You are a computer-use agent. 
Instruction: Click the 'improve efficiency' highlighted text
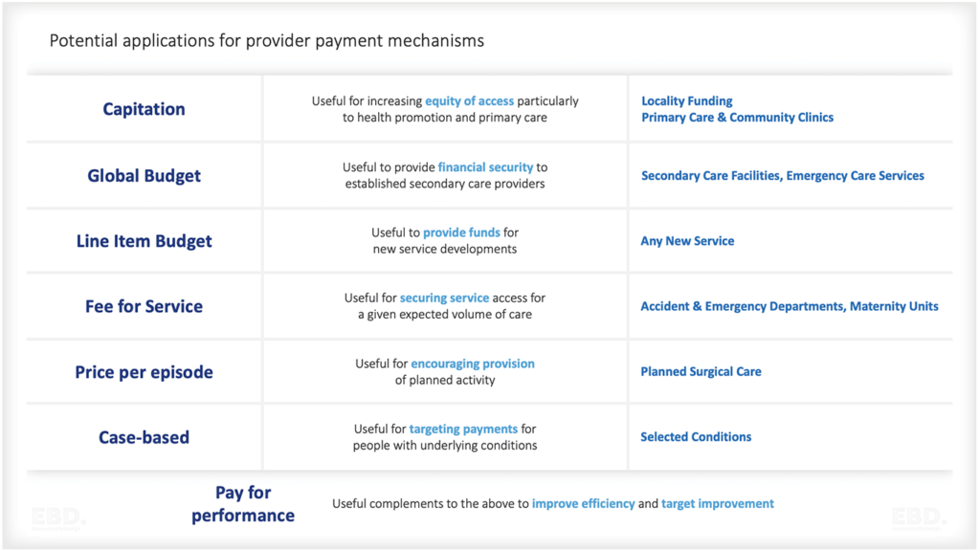(x=583, y=503)
